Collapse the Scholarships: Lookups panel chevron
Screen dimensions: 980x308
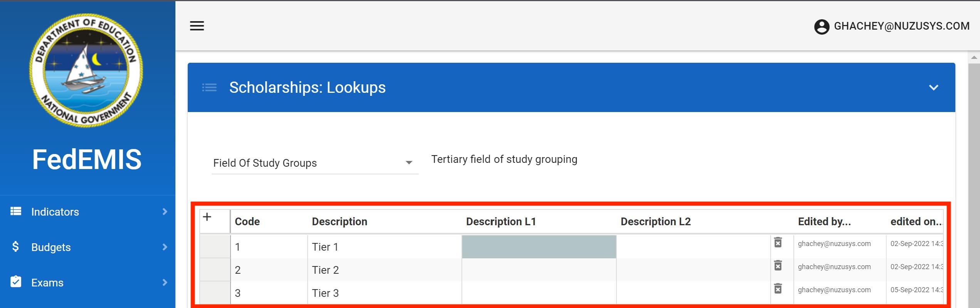pyautogui.click(x=933, y=88)
